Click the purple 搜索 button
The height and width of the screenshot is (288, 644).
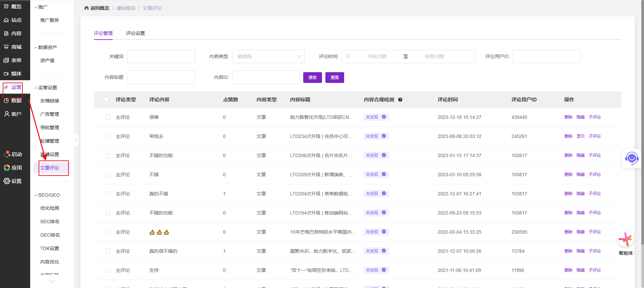(312, 78)
